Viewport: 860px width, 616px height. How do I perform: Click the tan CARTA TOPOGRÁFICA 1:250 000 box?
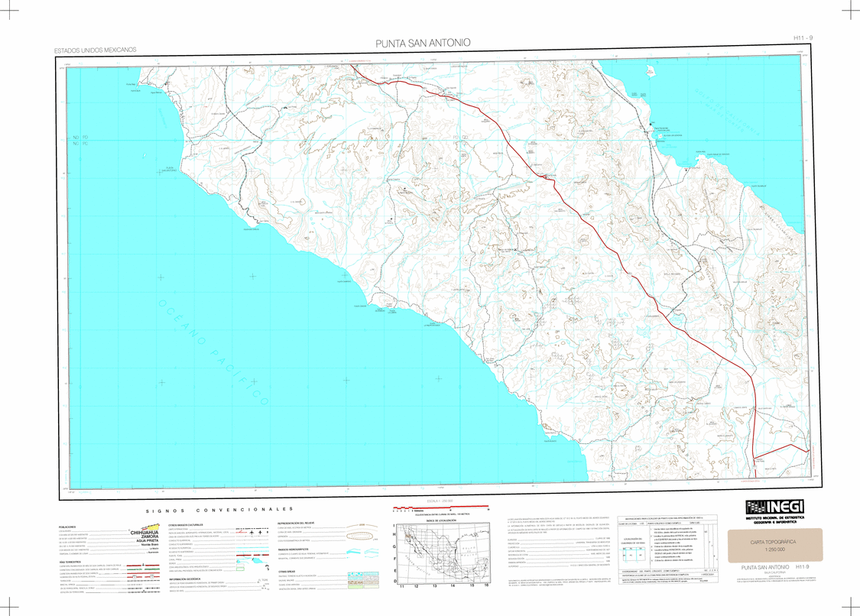[x=775, y=545]
